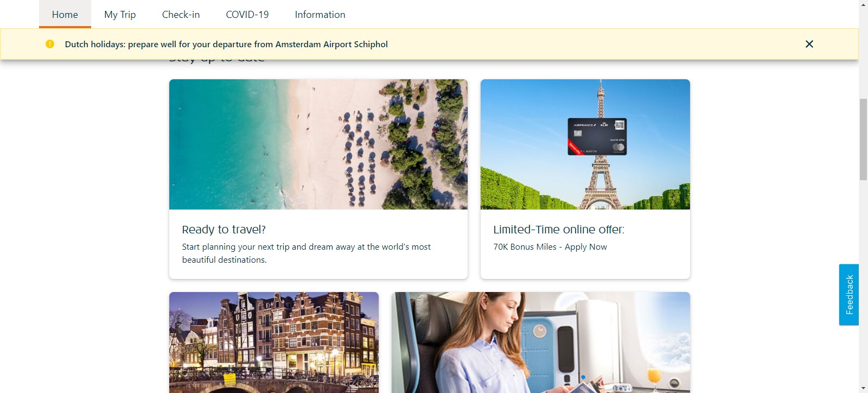Open the Amsterdam canal houses photo card

pyautogui.click(x=274, y=343)
